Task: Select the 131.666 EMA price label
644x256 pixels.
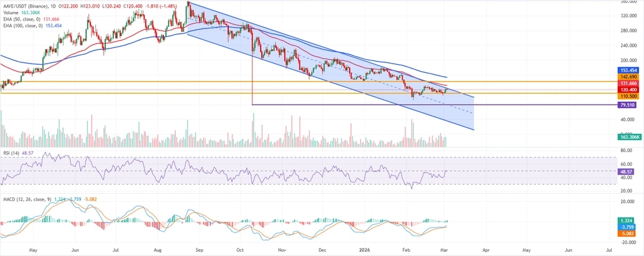Action: [x=627, y=83]
